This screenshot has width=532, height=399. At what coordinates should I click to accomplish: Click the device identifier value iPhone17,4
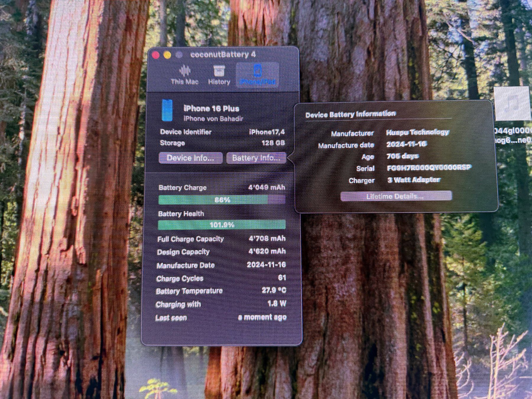(x=267, y=132)
